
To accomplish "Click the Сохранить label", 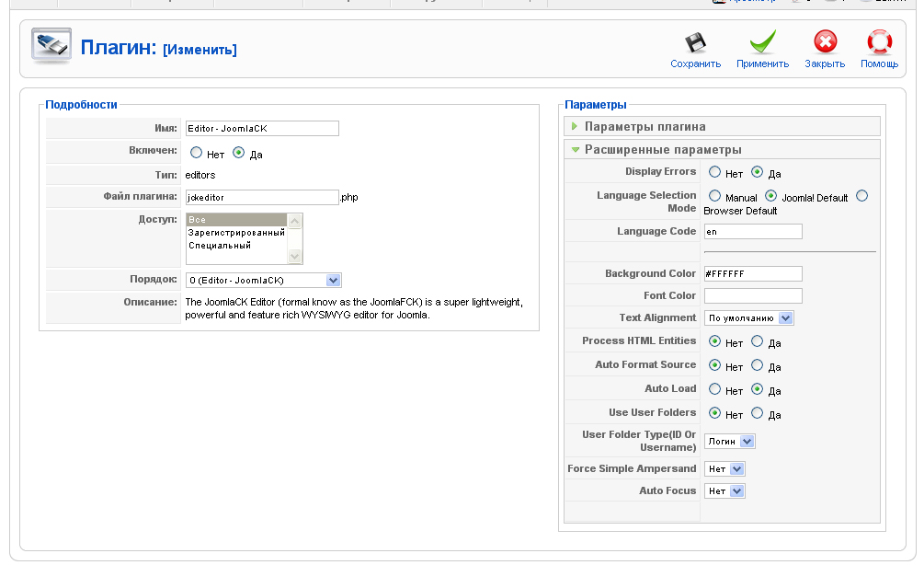I will (695, 63).
